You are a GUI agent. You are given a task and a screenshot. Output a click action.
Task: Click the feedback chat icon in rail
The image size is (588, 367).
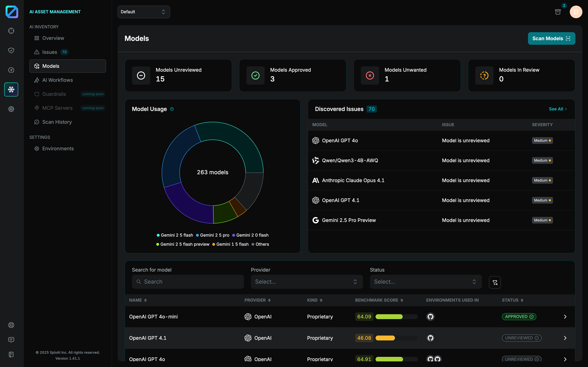coord(11,340)
